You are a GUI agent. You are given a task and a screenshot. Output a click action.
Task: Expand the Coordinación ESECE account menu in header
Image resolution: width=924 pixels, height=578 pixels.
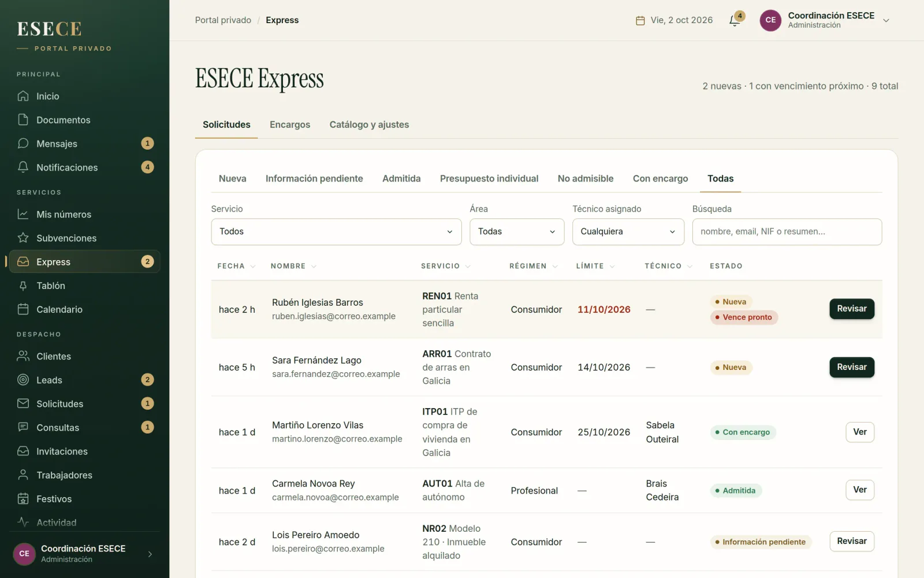click(825, 20)
